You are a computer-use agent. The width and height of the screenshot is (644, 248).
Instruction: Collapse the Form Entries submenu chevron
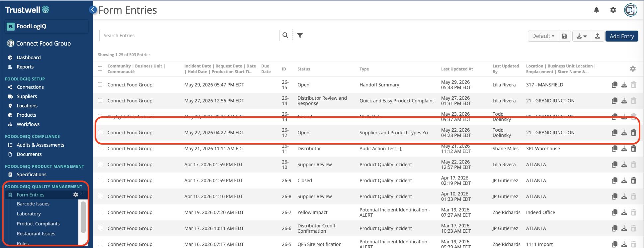coord(83,194)
